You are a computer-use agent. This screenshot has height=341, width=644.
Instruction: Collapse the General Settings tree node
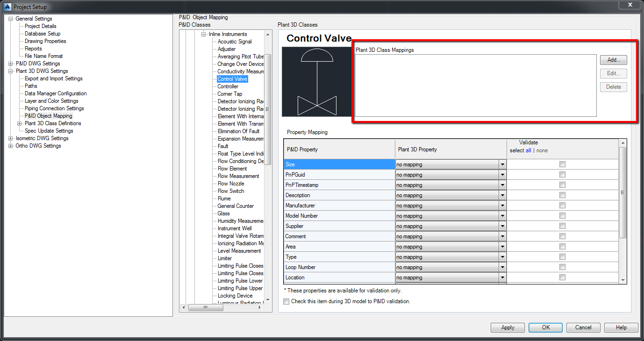11,19
